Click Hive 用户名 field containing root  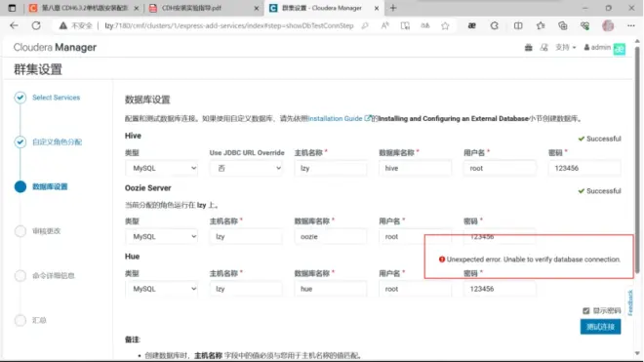pos(500,168)
